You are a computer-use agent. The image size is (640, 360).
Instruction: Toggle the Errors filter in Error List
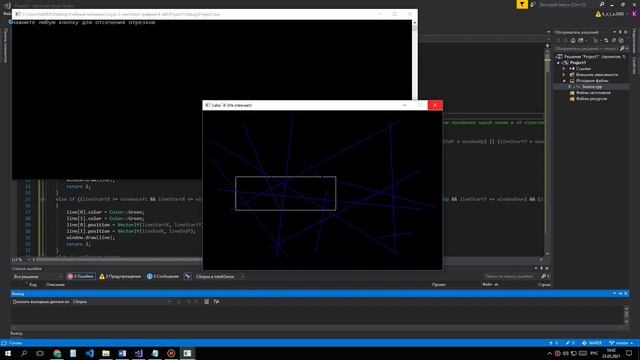pos(80,276)
